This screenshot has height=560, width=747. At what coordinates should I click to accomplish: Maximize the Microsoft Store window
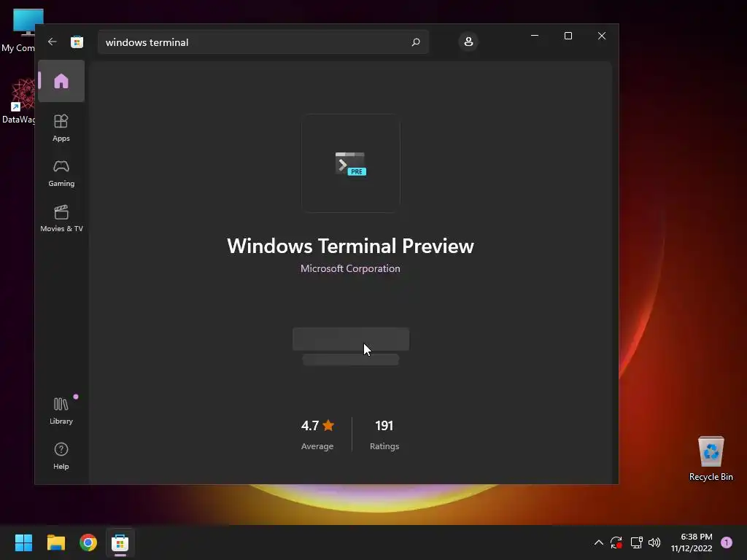[x=568, y=36]
